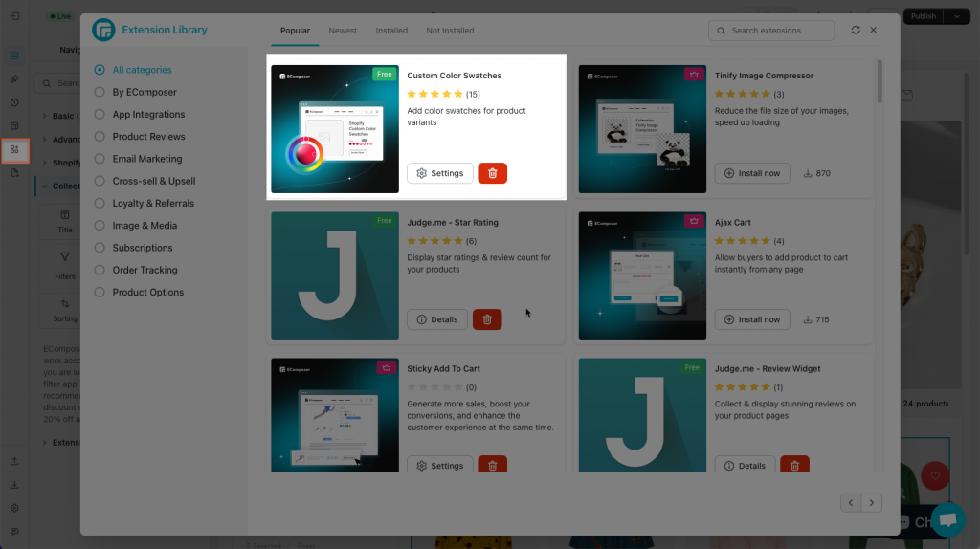Click the Tinify Image Compressor thumbnail

(642, 129)
